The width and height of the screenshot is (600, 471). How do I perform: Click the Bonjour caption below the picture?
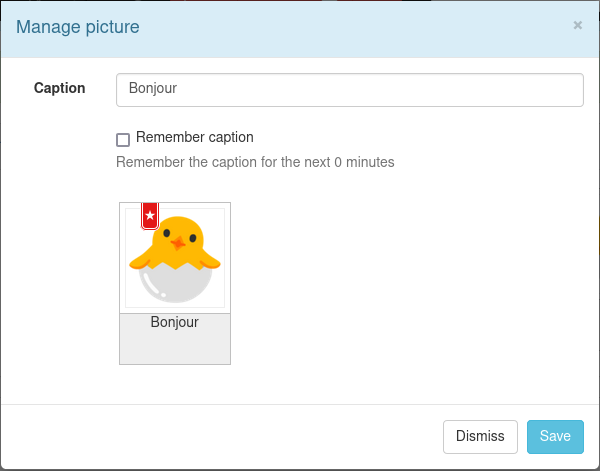[x=175, y=323]
